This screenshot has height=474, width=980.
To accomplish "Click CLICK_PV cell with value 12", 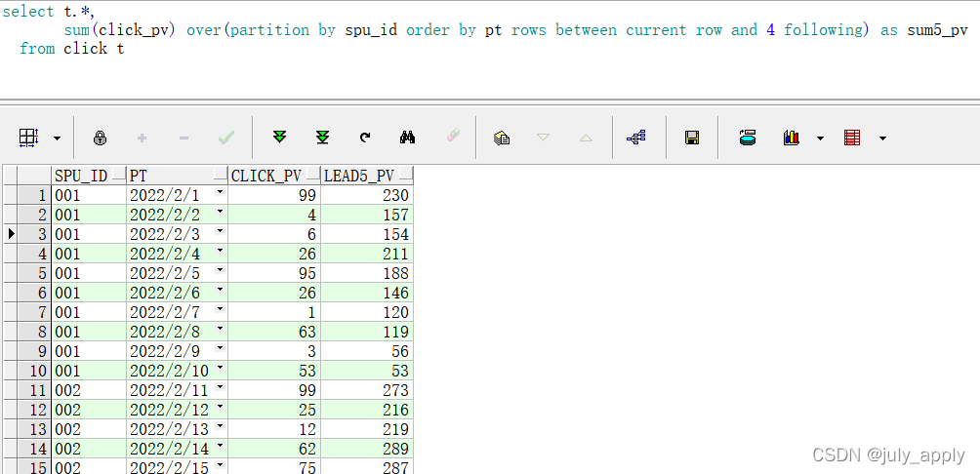I will [x=274, y=429].
